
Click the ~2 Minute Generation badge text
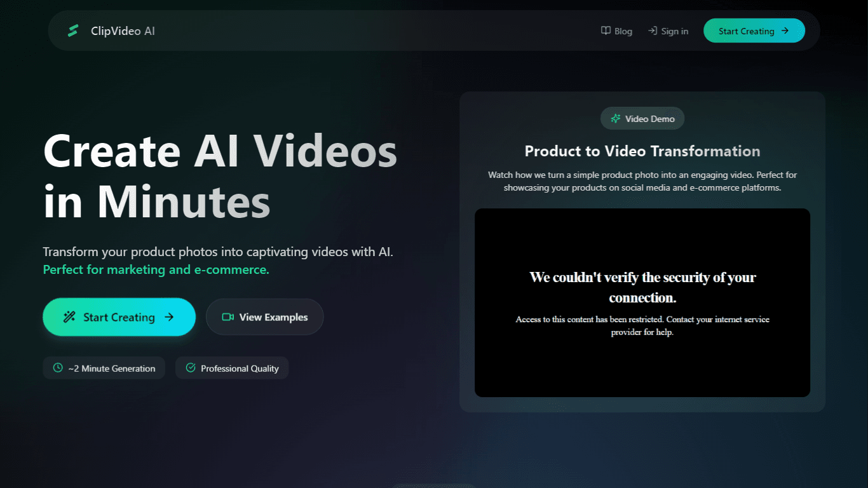[112, 369]
